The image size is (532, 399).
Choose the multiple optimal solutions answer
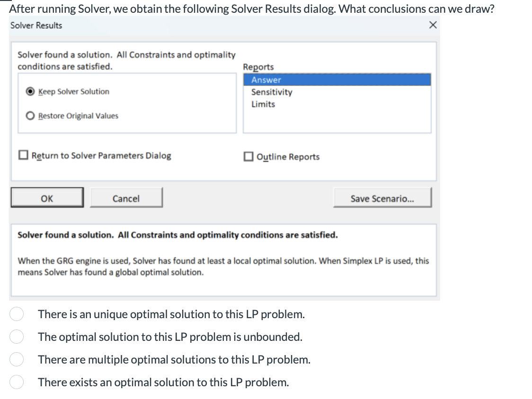point(17,359)
